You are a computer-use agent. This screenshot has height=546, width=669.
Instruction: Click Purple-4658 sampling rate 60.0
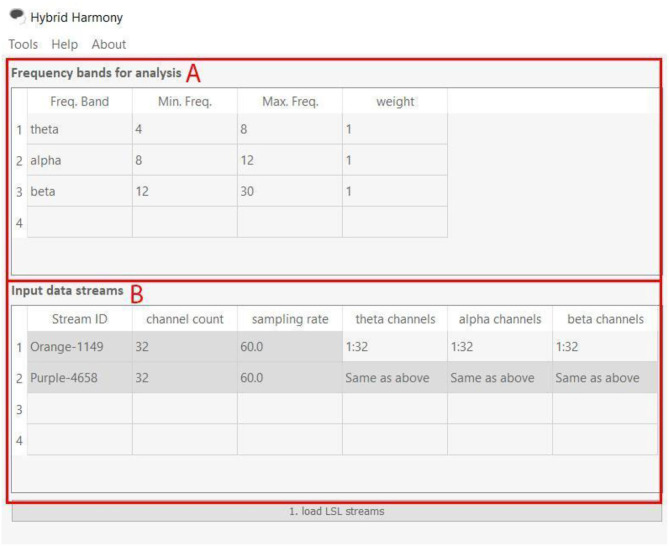pyautogui.click(x=290, y=378)
